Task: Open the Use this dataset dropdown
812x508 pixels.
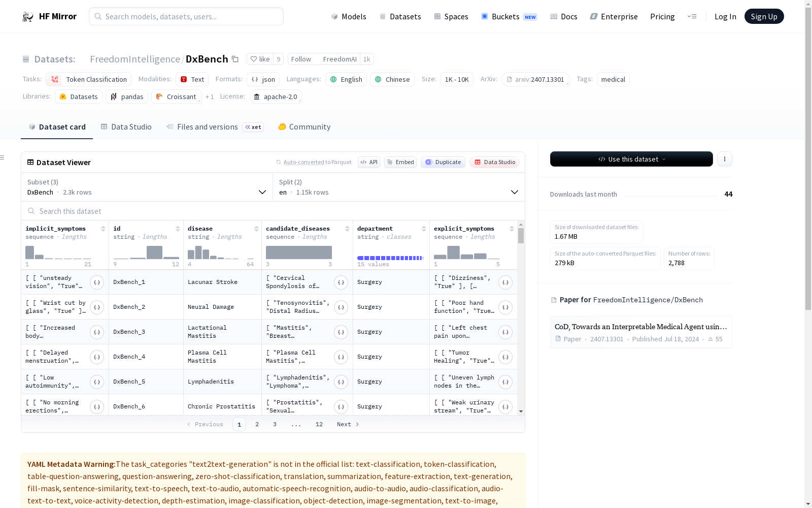Action: (631, 159)
